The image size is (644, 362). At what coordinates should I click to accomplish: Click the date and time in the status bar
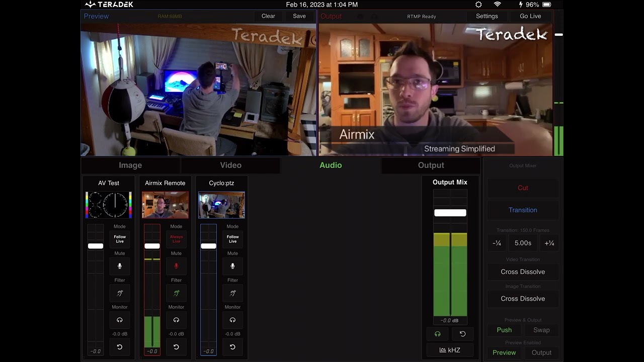[322, 5]
